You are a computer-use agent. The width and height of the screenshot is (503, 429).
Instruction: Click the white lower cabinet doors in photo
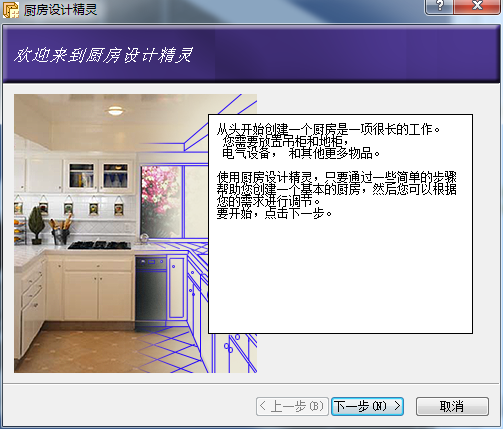coord(98,295)
